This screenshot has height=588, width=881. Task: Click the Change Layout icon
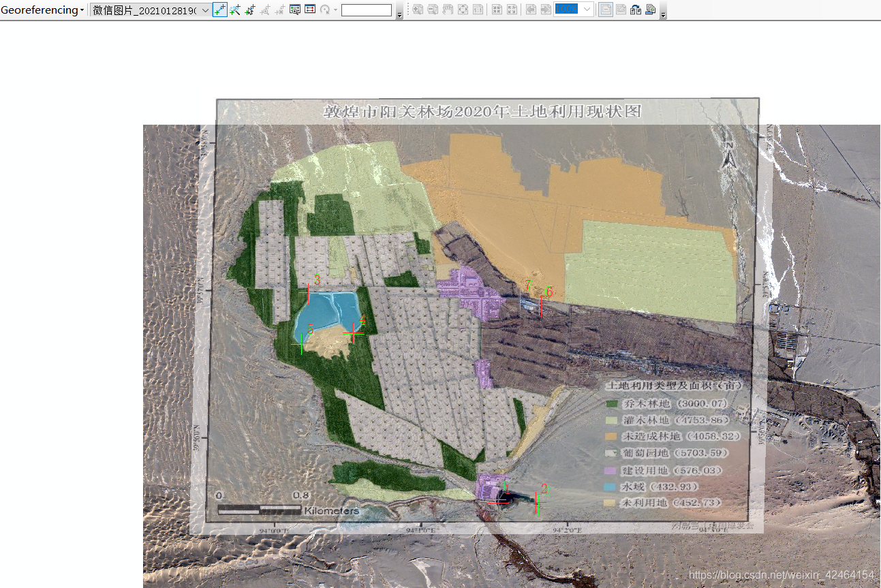click(636, 10)
